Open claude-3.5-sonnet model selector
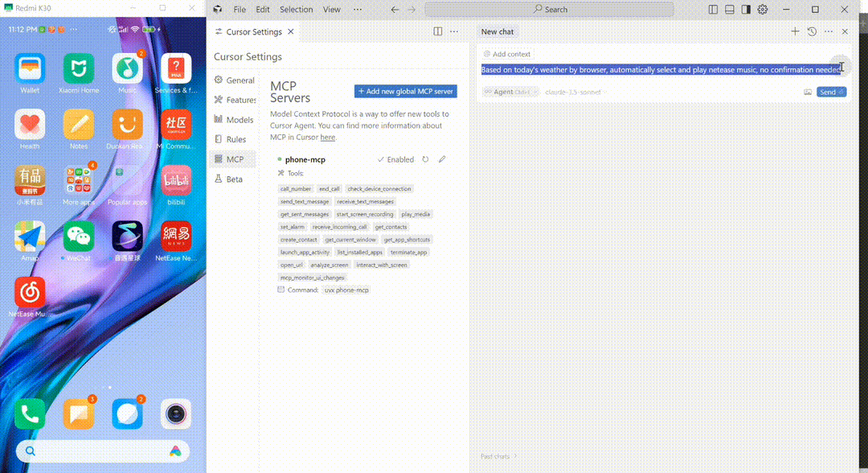Viewport: 868px width, 473px height. tap(572, 93)
